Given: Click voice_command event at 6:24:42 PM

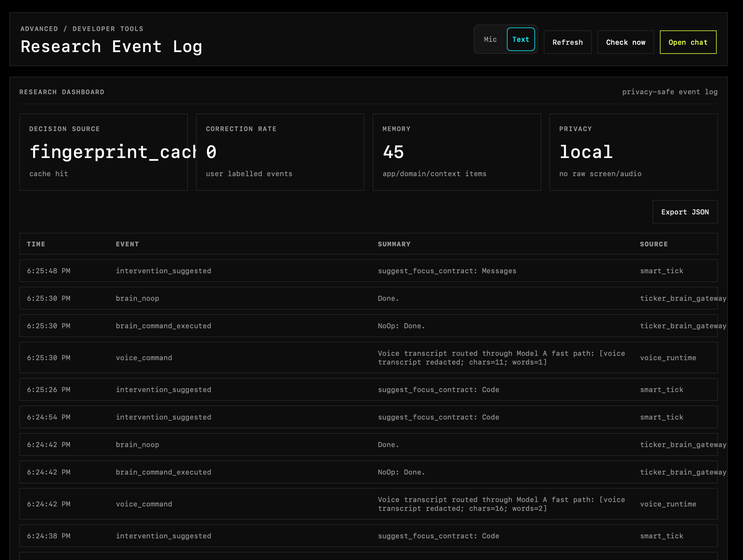Looking at the screenshot, I should coord(144,504).
